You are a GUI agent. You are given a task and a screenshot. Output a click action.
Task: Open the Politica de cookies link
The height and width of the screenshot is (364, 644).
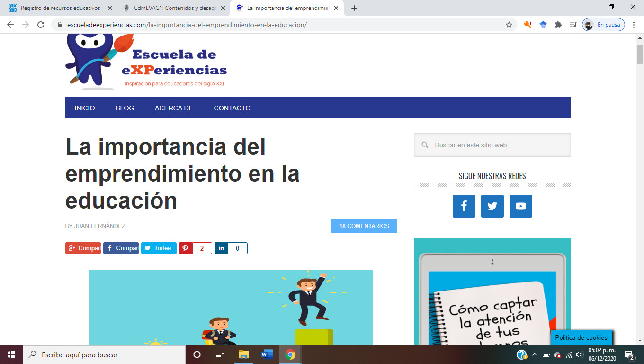[581, 338]
